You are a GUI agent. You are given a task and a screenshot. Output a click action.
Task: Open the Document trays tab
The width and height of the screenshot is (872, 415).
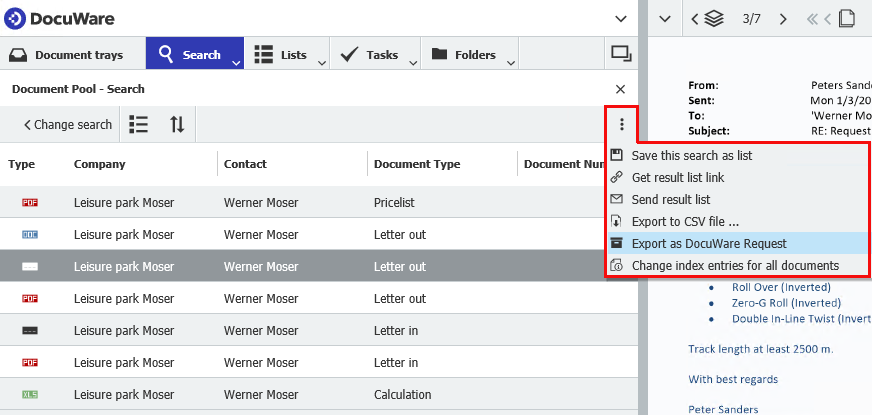coord(66,55)
